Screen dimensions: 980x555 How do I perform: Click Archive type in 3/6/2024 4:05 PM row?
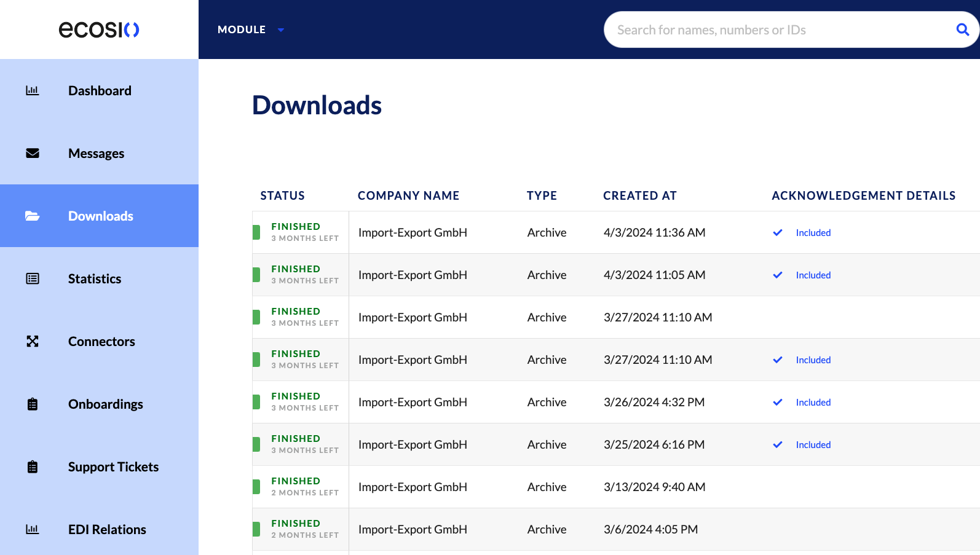point(547,529)
